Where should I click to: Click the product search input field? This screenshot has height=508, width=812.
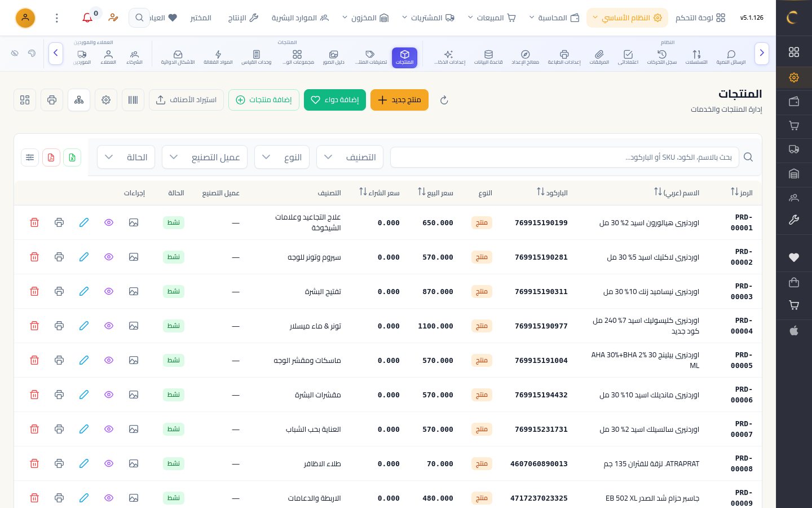tap(564, 157)
